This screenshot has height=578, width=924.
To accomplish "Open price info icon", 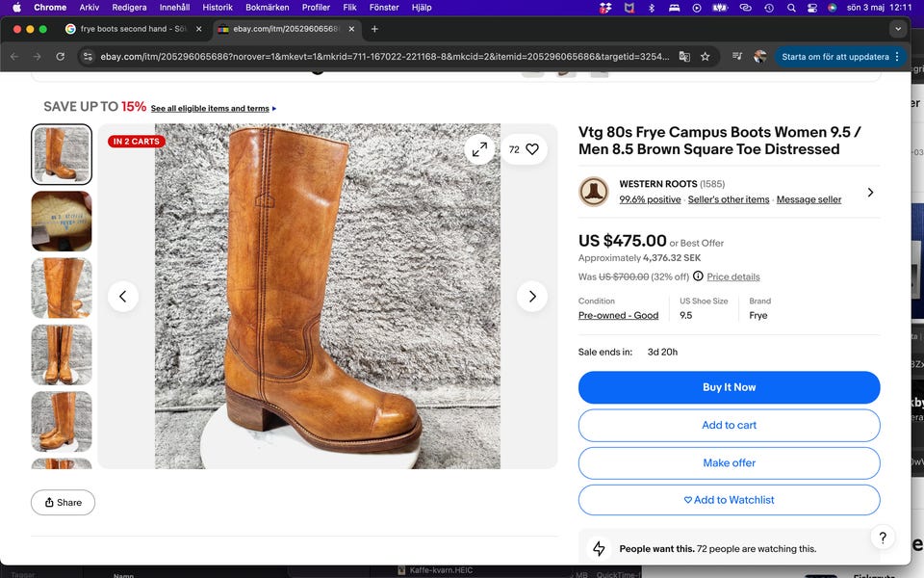I will click(698, 276).
